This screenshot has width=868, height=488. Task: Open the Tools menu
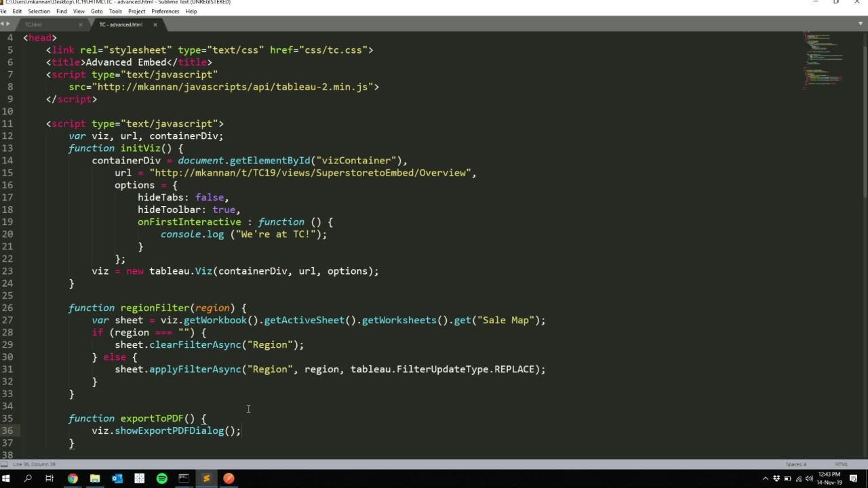(x=115, y=12)
